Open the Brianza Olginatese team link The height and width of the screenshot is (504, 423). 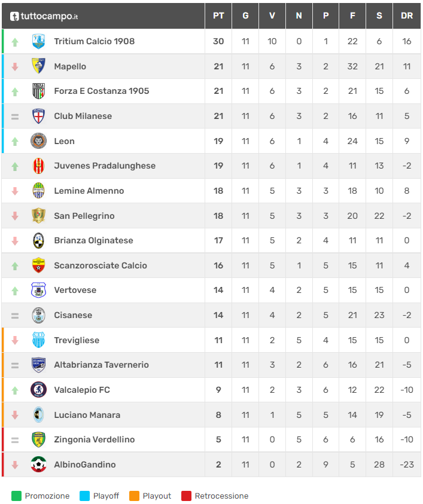pos(93,240)
